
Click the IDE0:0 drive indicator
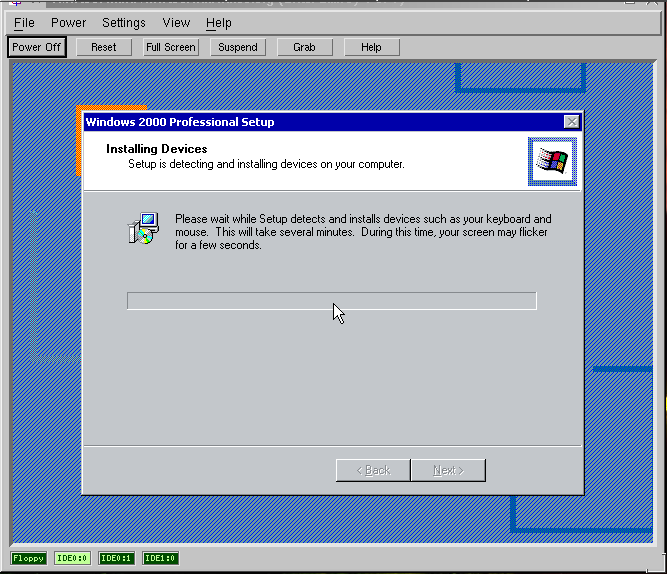click(72, 558)
